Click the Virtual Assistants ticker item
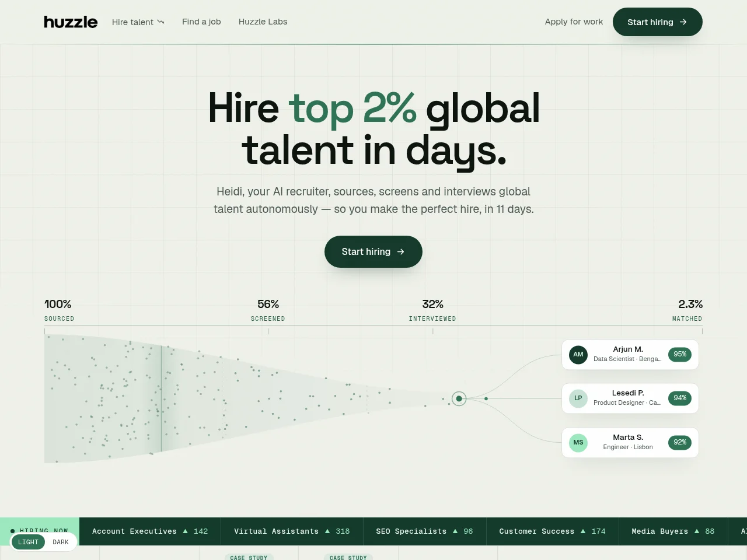Screen dimensions: 747x560 click(x=292, y=531)
